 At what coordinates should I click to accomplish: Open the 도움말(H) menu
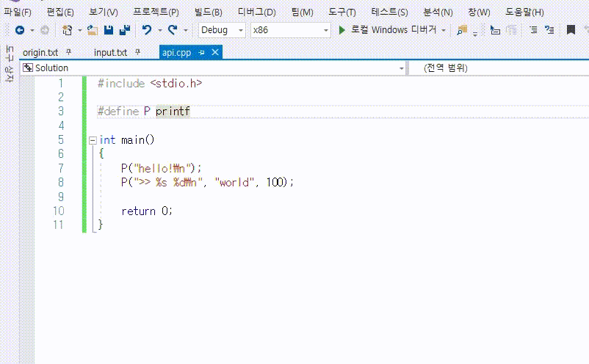tap(524, 12)
